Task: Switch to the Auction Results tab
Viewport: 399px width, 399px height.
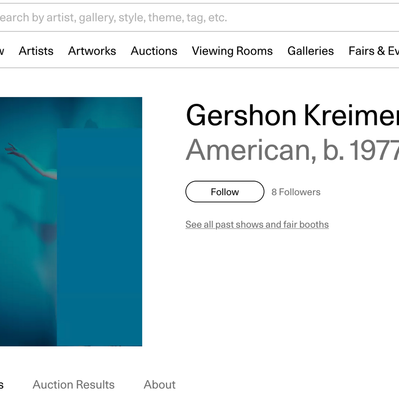Action: 74,385
